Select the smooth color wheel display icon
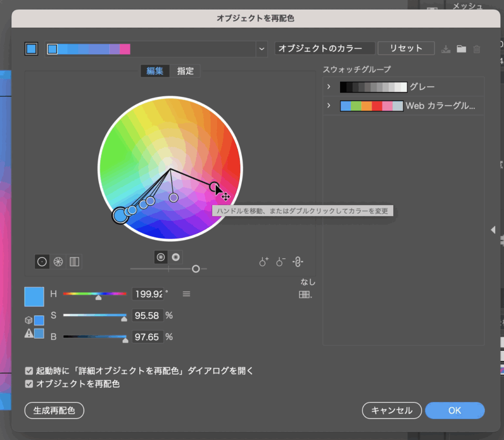Viewport: 504px width, 440px height. [42, 262]
